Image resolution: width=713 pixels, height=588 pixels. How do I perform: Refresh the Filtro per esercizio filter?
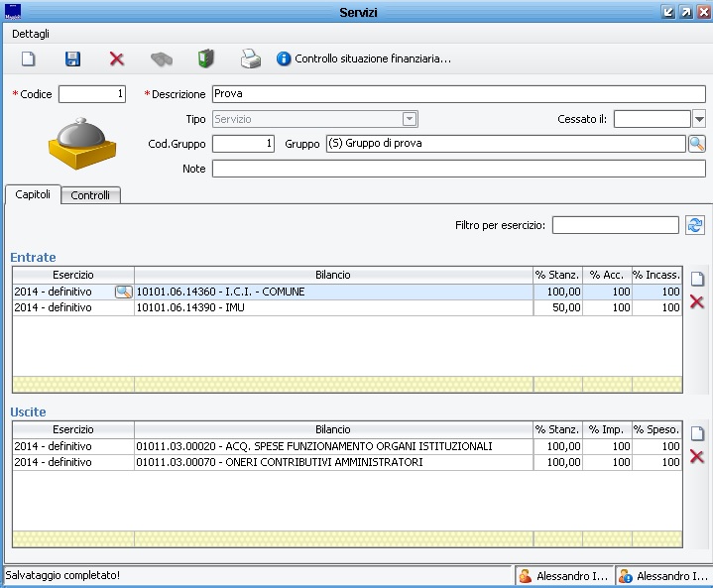click(x=695, y=225)
